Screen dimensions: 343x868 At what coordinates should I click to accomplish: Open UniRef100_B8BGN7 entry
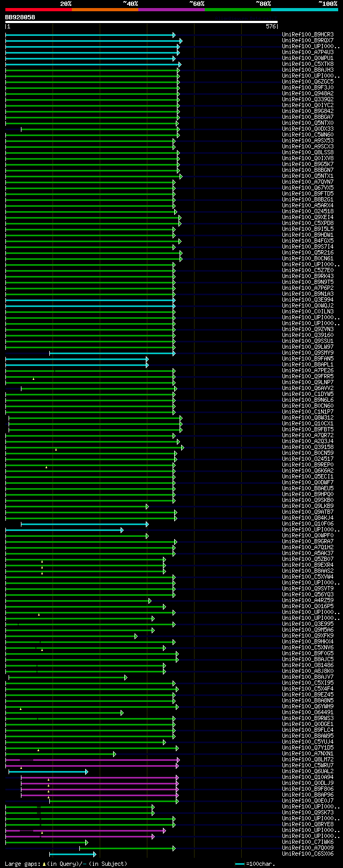[308, 170]
